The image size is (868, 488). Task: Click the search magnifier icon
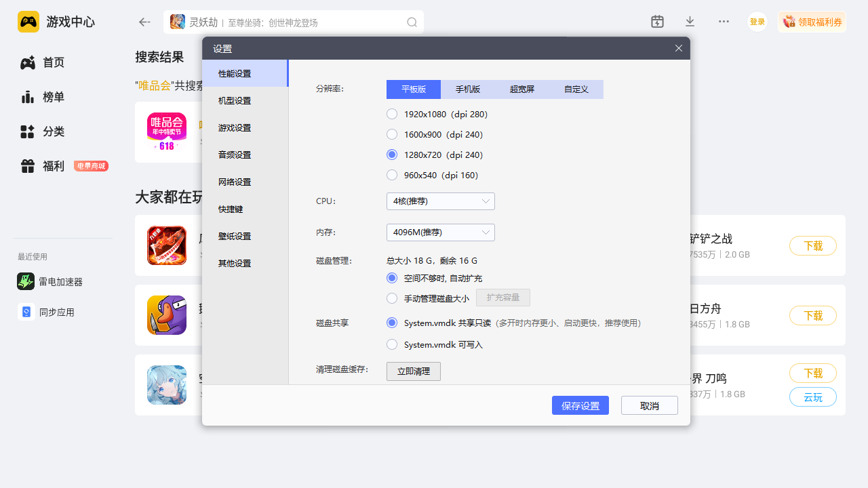tap(412, 22)
